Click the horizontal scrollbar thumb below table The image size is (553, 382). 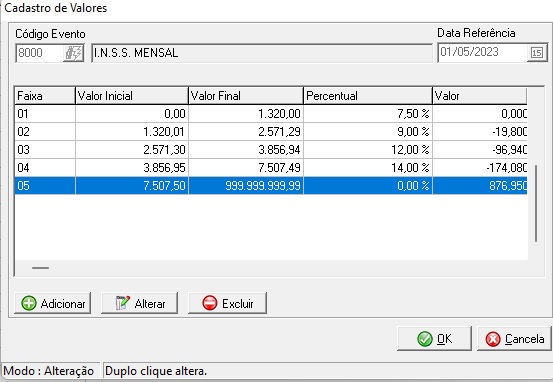40,268
